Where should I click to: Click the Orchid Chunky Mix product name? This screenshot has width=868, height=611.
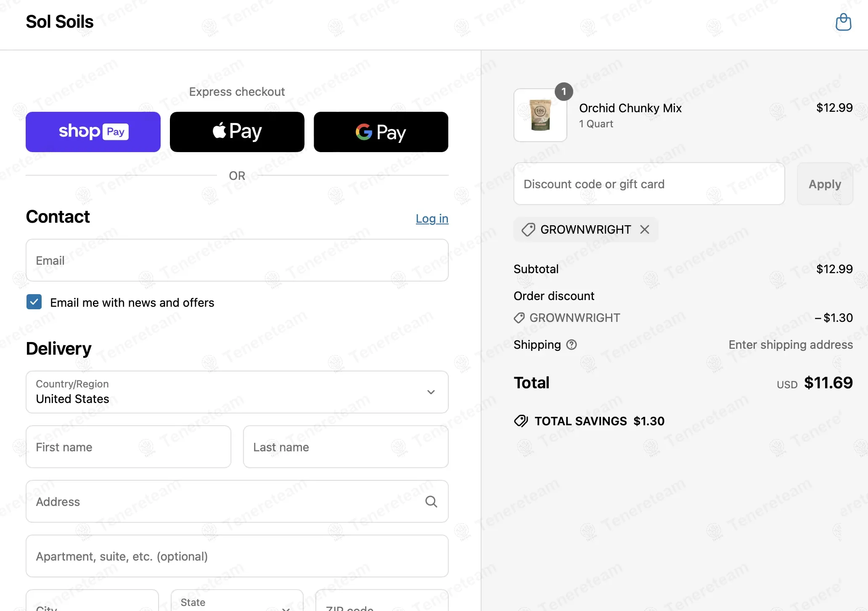pyautogui.click(x=630, y=108)
